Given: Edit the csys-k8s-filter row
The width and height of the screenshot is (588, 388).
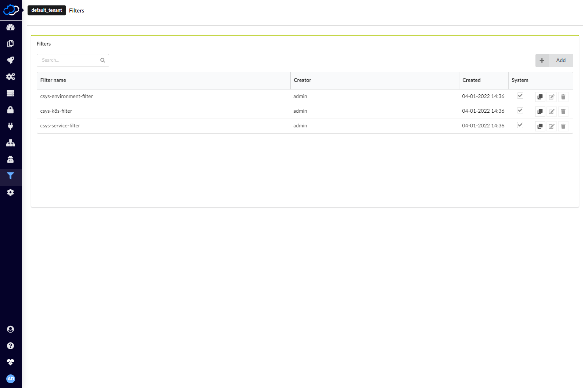Looking at the screenshot, I should 552,112.
